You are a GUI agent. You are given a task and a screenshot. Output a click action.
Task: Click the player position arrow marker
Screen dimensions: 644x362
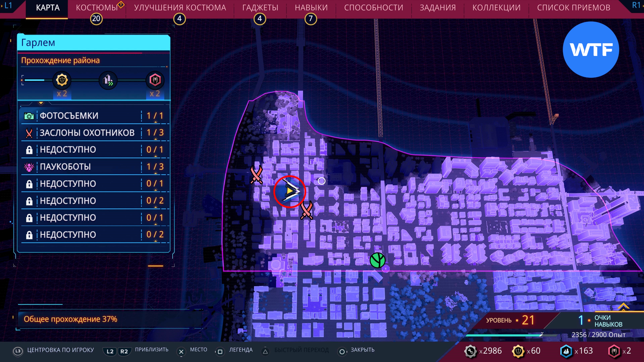click(x=290, y=191)
